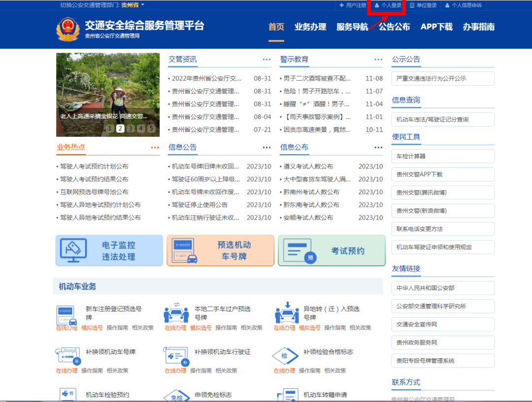Open 机动车违法/驾驶证记分查询 button
The height and width of the screenshot is (402, 532).
443,119
